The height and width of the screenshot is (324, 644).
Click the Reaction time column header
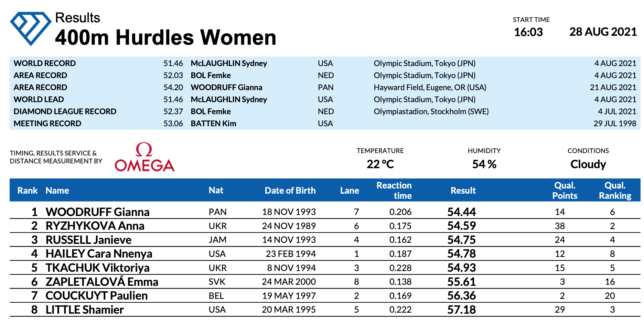click(x=394, y=191)
